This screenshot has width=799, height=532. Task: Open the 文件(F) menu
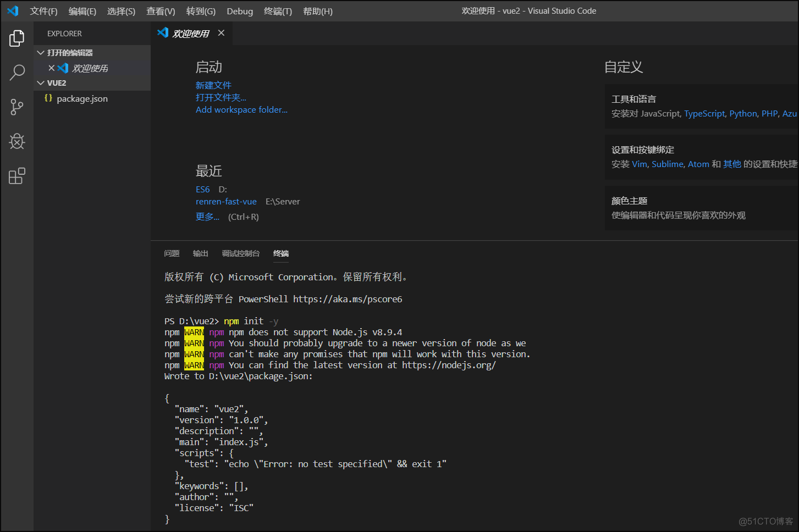pos(43,11)
